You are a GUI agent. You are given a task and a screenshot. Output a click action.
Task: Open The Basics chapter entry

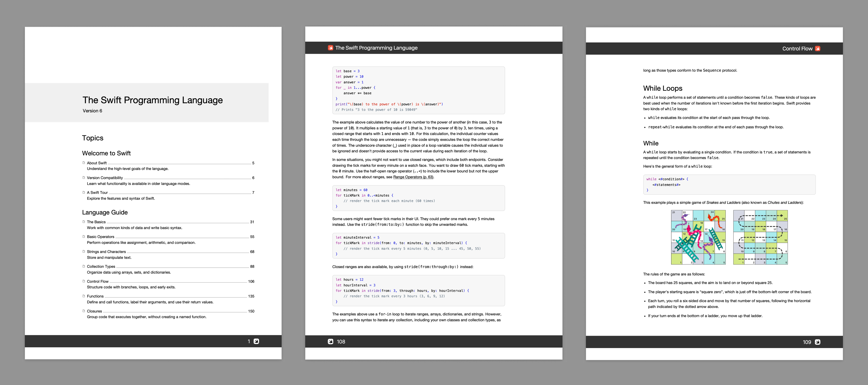click(x=96, y=222)
